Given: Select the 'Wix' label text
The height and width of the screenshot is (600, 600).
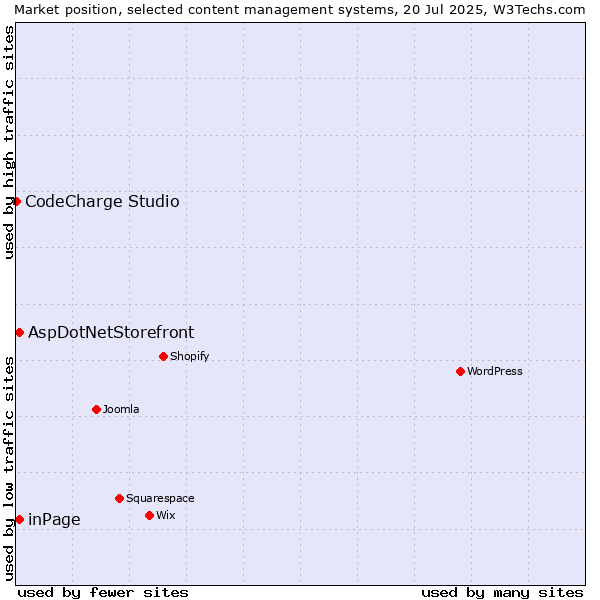Looking at the screenshot, I should pos(166,515).
